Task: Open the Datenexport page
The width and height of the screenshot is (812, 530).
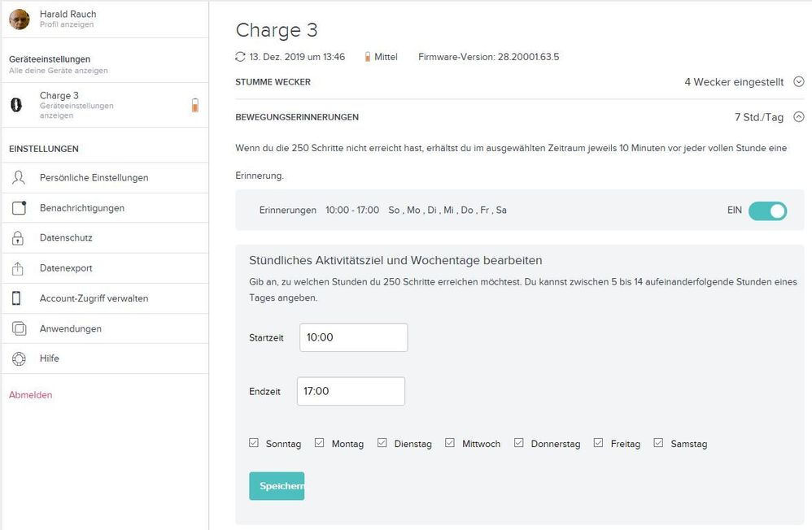Action: (105, 268)
